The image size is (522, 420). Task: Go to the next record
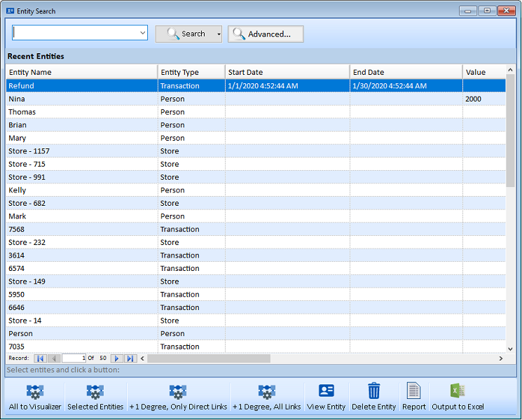117,358
